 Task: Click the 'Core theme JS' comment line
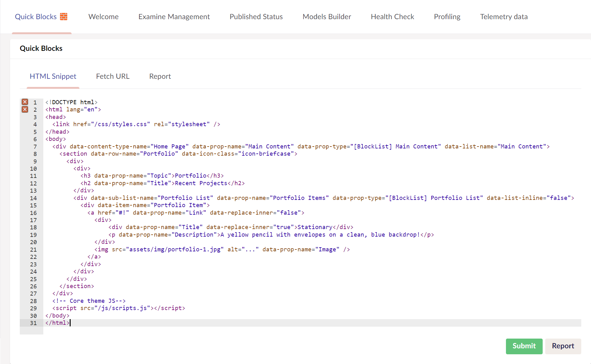tap(89, 301)
